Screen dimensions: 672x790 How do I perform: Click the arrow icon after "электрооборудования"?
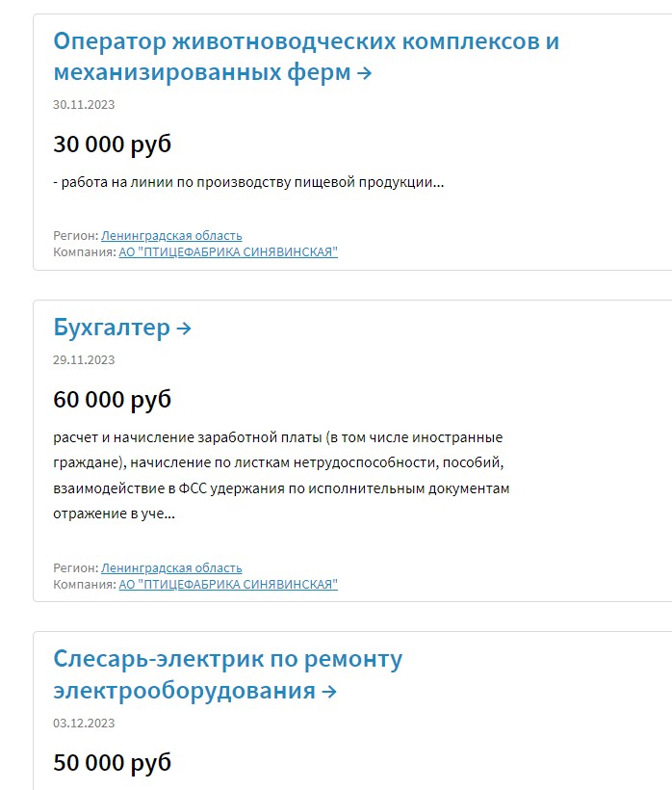(328, 692)
